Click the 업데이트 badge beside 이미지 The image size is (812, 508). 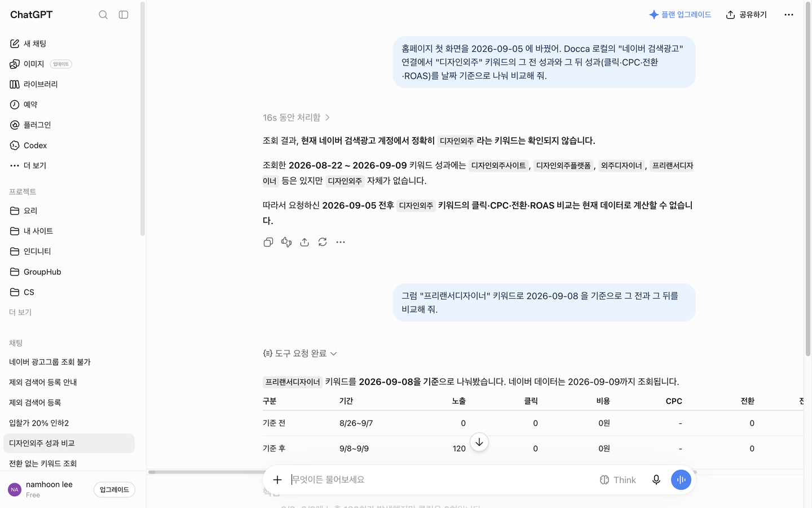pos(61,64)
